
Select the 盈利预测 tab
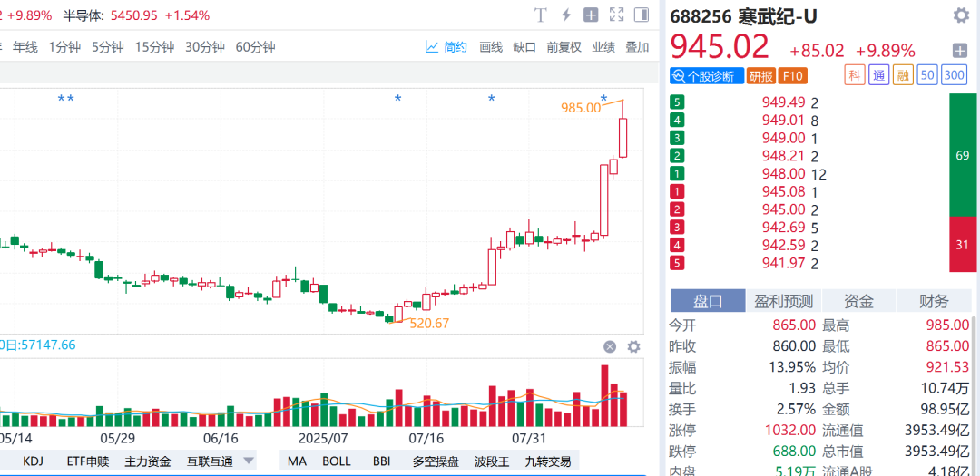coord(783,301)
